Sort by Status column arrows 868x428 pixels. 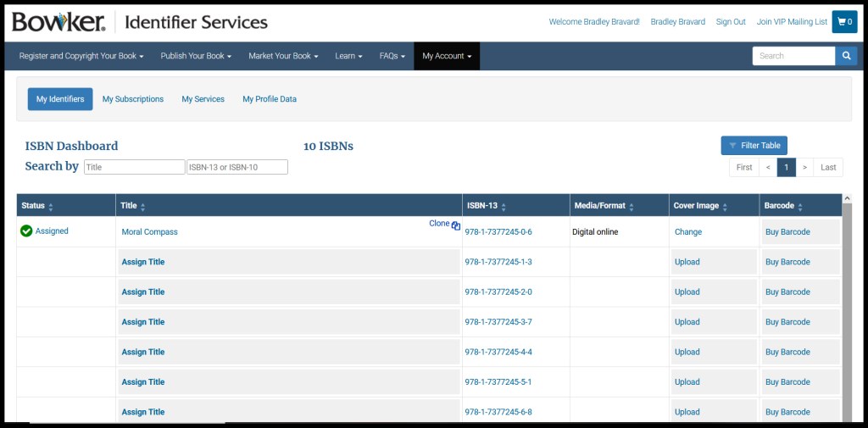coord(51,206)
